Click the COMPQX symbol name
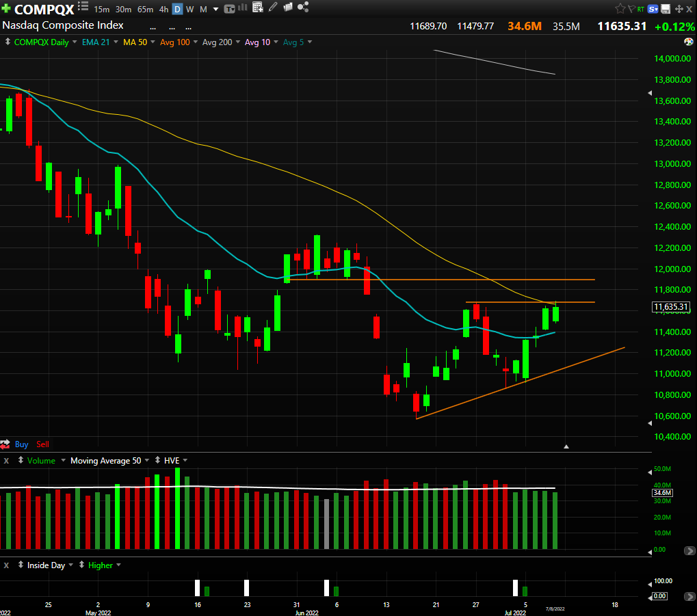This screenshot has width=697, height=616. 44,10
